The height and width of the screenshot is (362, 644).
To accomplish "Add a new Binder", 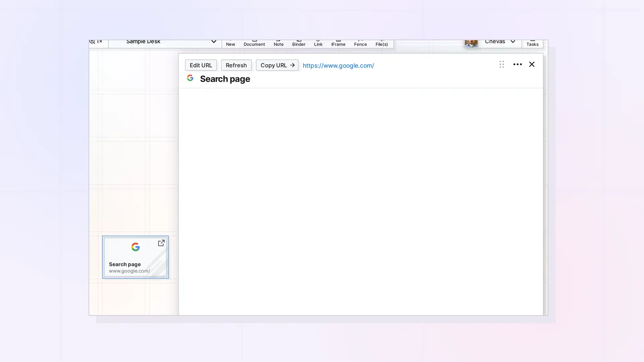I will [x=299, y=44].
